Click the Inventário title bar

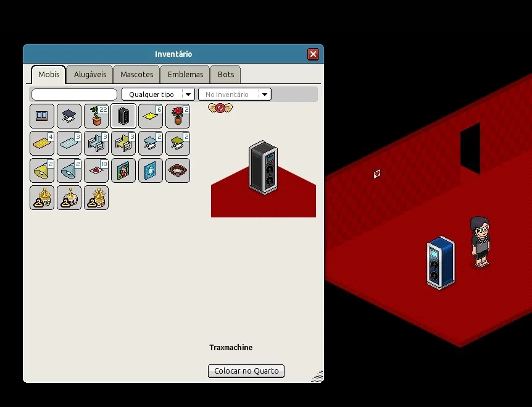click(173, 54)
